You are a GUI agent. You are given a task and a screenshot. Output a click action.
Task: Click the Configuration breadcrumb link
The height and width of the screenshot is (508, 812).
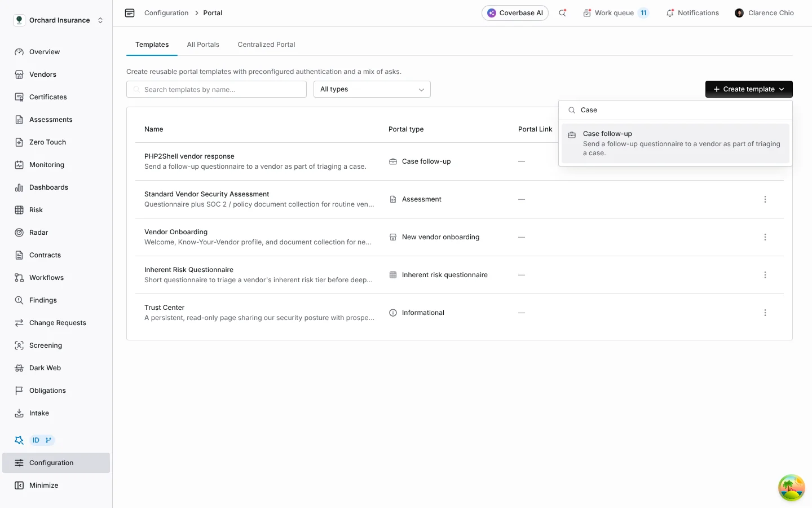point(166,13)
